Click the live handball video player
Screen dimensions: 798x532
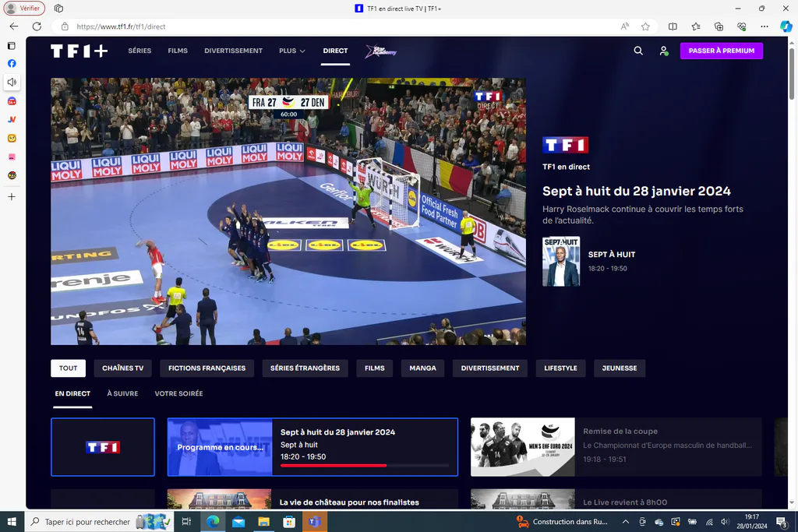click(288, 212)
